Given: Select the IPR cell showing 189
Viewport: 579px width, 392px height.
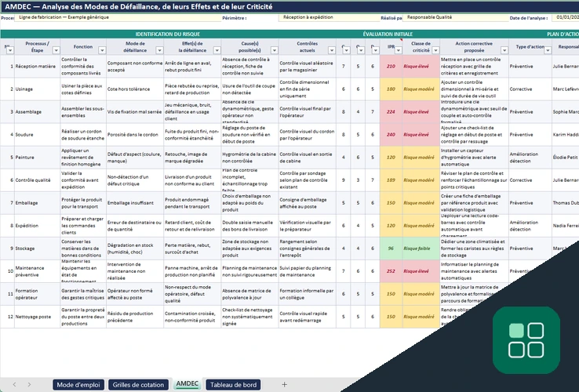Looking at the screenshot, I should [x=391, y=180].
